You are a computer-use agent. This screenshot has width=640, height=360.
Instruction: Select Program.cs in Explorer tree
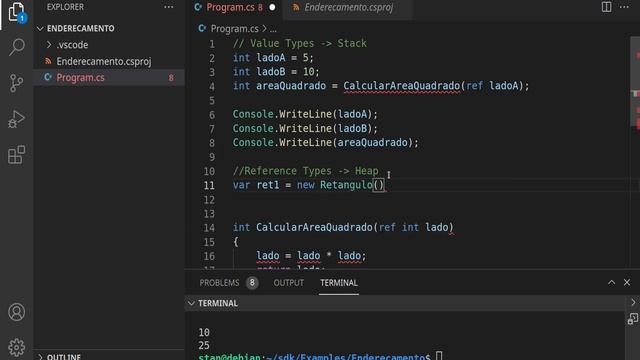click(x=80, y=78)
